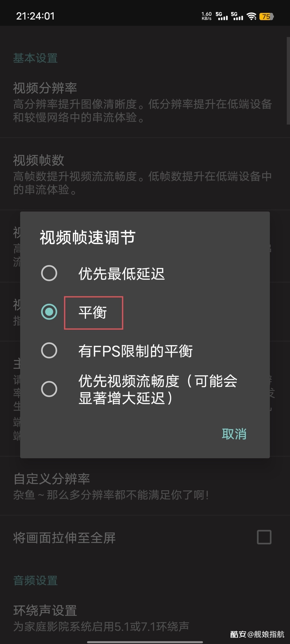This screenshot has width=290, height=644.
Task: Tap the battery level icon
Action: point(266,17)
